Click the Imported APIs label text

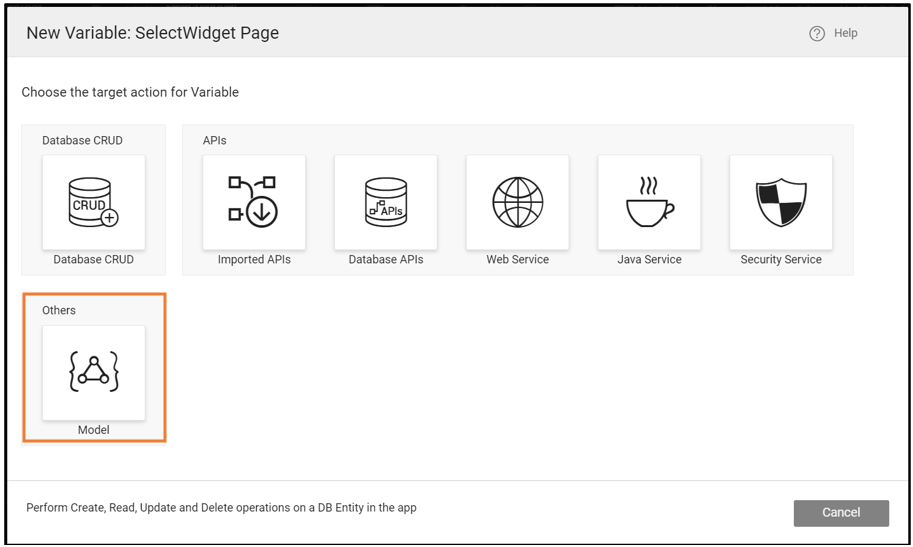pyautogui.click(x=254, y=260)
